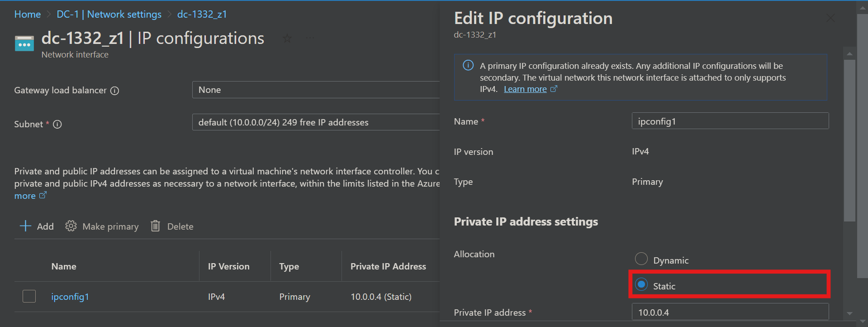This screenshot has width=868, height=327.
Task: Click the Add plus icon
Action: [25, 226]
